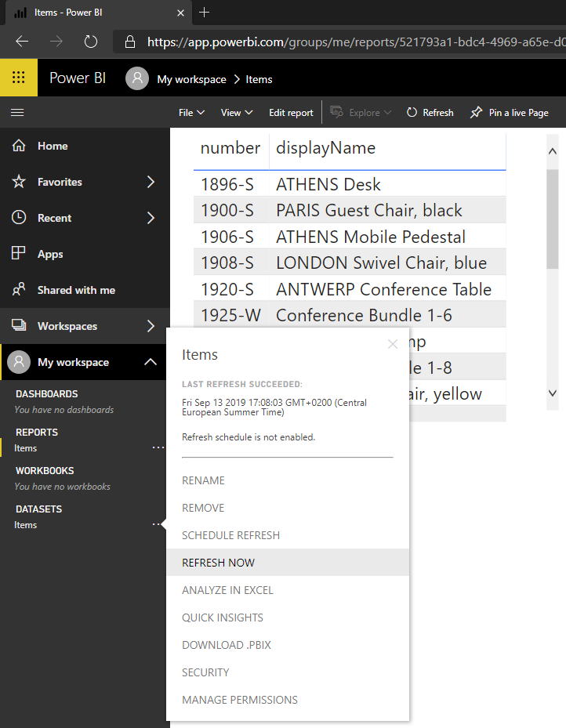The image size is (566, 728).
Task: Pin a live Page to dashboard
Action: tap(510, 113)
